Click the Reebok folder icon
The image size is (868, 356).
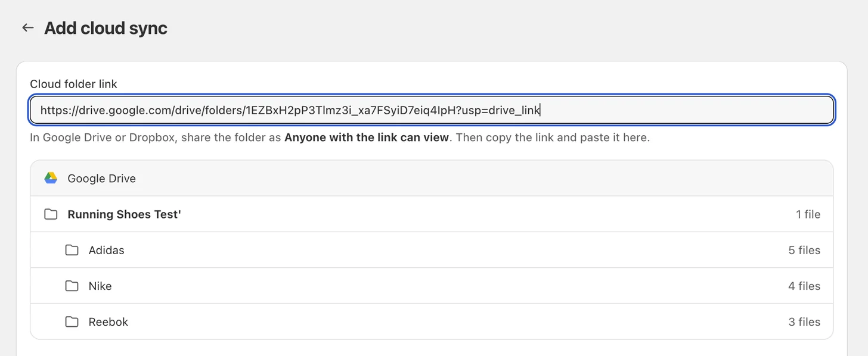[x=72, y=321]
